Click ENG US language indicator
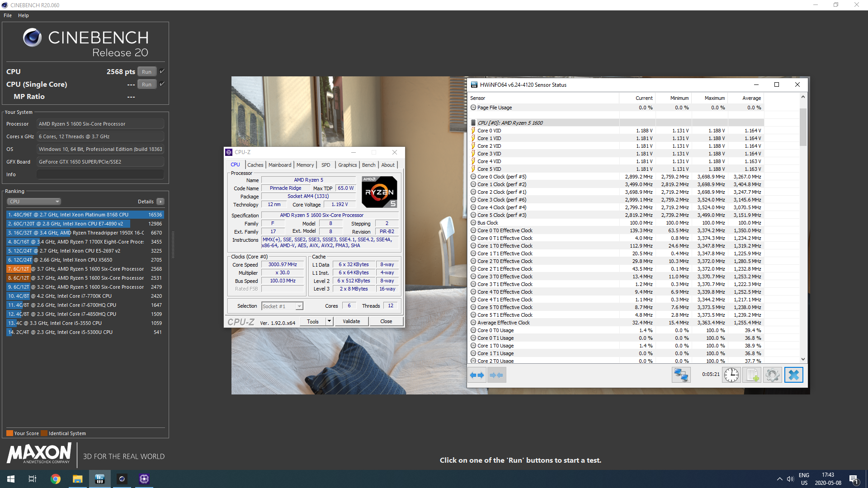868x488 pixels. coord(804,479)
